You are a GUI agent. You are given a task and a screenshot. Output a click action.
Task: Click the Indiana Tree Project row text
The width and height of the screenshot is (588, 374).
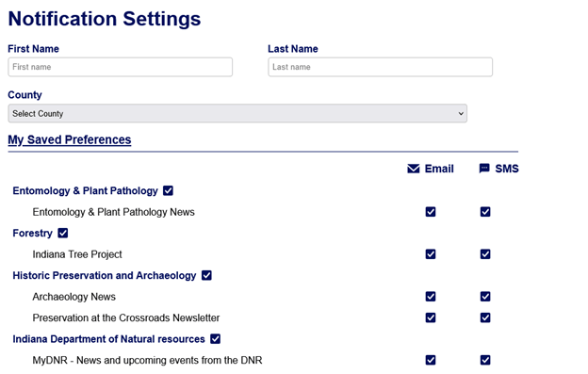(x=77, y=254)
